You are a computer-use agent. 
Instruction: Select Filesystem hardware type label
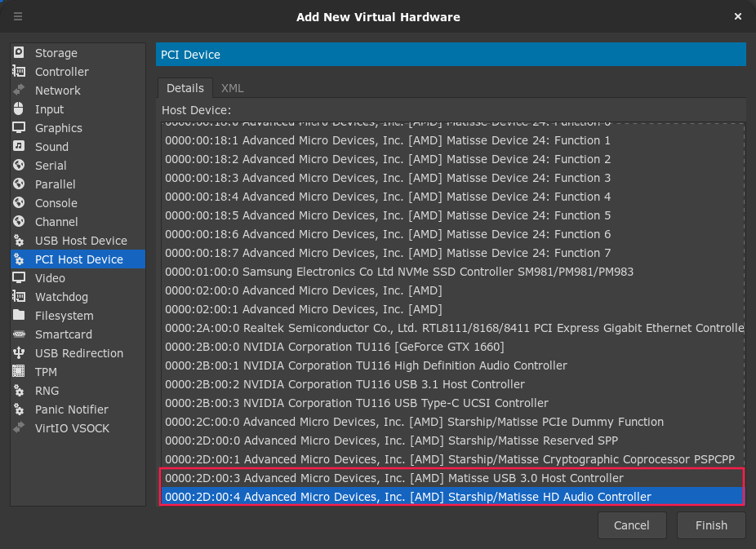(64, 316)
